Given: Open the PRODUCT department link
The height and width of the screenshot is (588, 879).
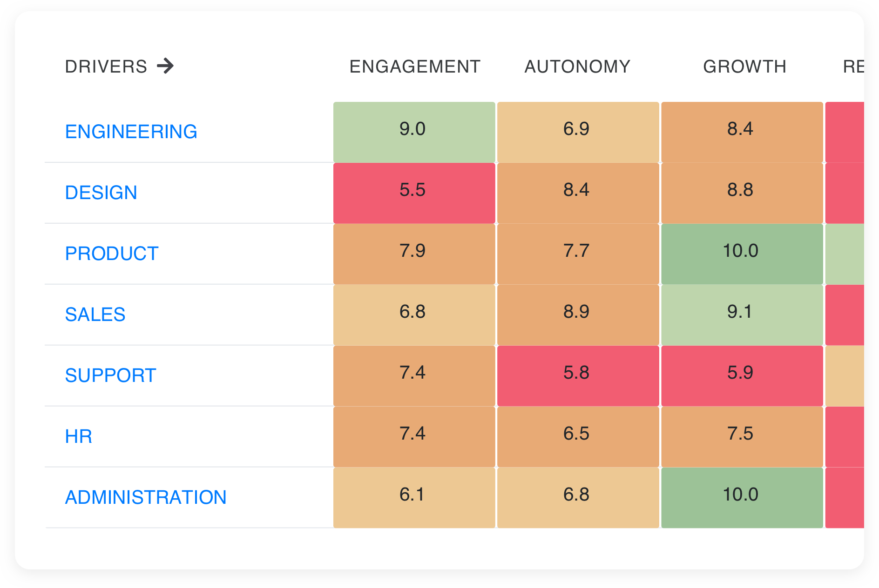Looking at the screenshot, I should coord(110,254).
